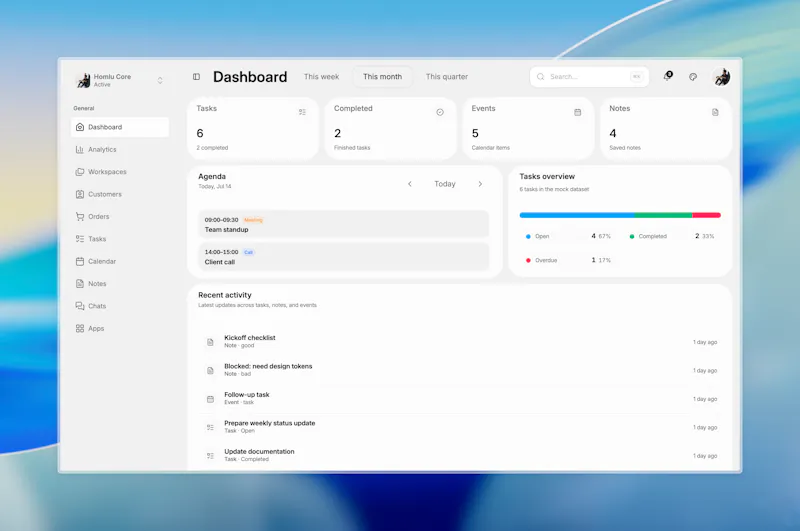Click the green Completed segment of progress bar
Image resolution: width=800 pixels, height=531 pixels.
(x=663, y=215)
